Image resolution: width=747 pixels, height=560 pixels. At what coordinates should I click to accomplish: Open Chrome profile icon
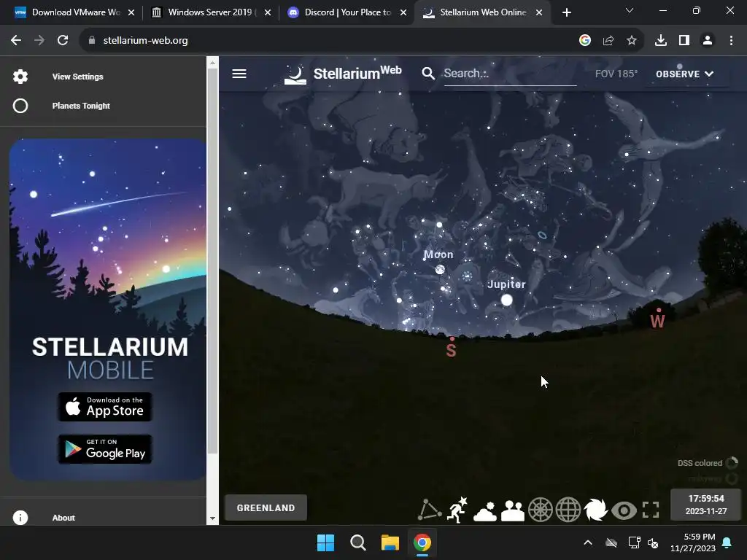point(708,41)
